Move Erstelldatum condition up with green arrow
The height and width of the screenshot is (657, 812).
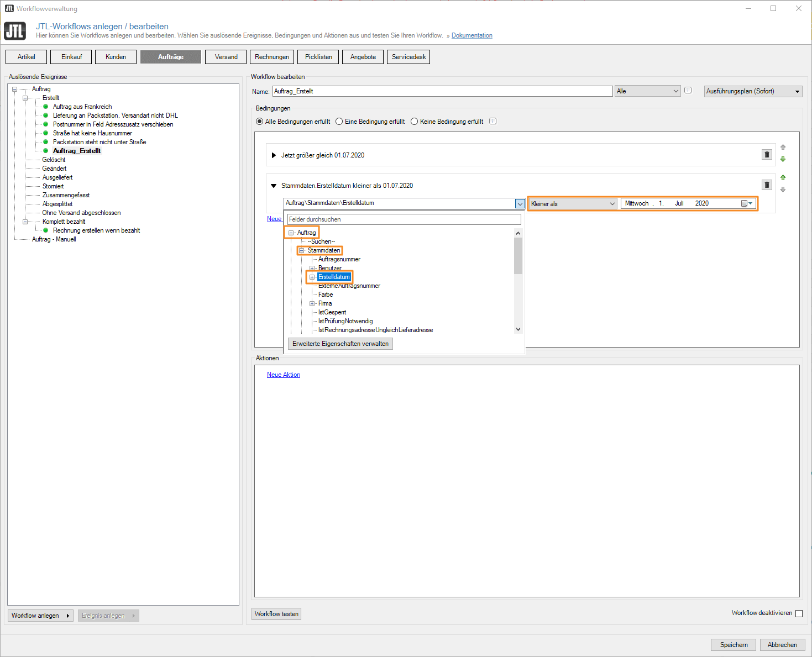tap(783, 177)
